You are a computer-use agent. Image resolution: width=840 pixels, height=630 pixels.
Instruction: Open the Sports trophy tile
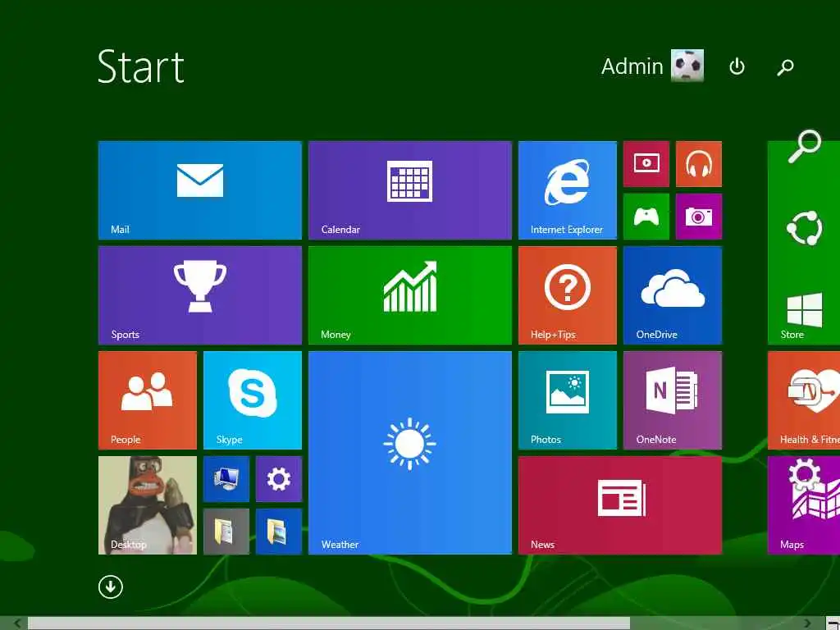(200, 295)
